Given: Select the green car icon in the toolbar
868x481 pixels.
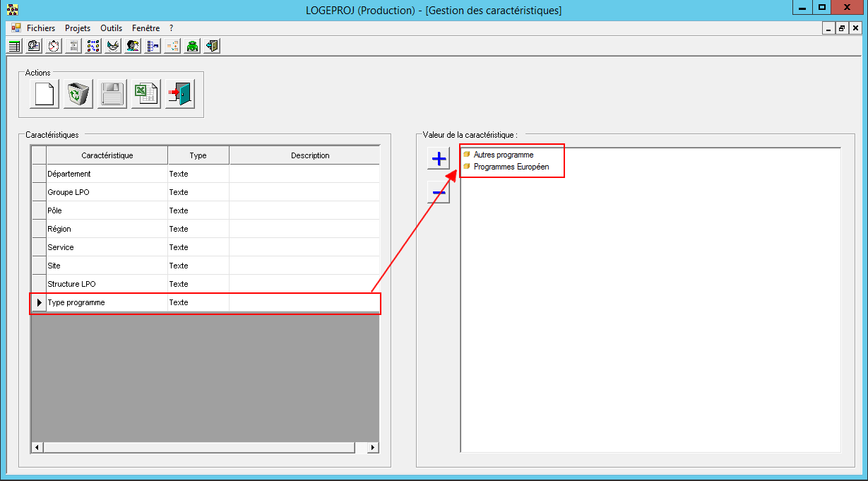Looking at the screenshot, I should coord(191,46).
